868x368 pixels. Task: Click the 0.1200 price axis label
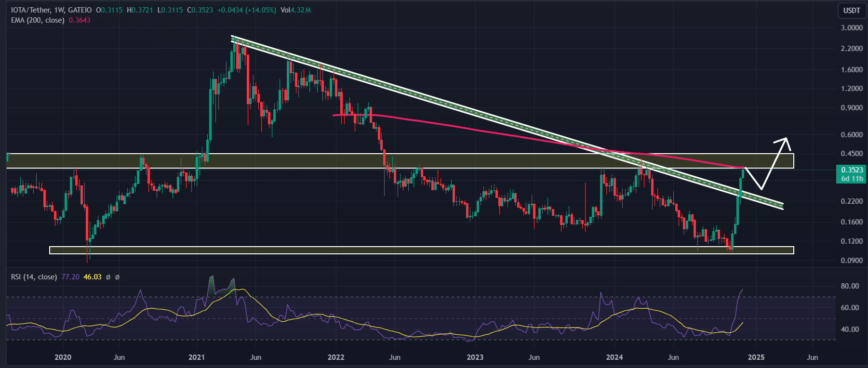tap(852, 241)
